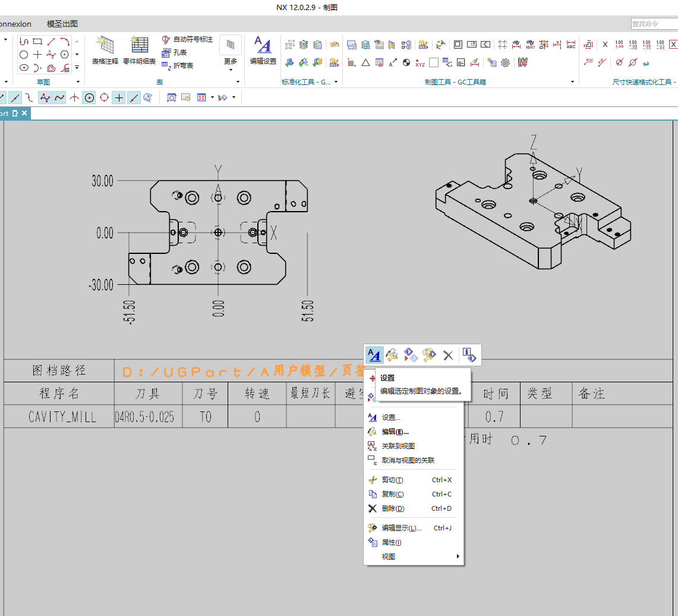Choose 属性(I) from context menu

tap(414, 542)
